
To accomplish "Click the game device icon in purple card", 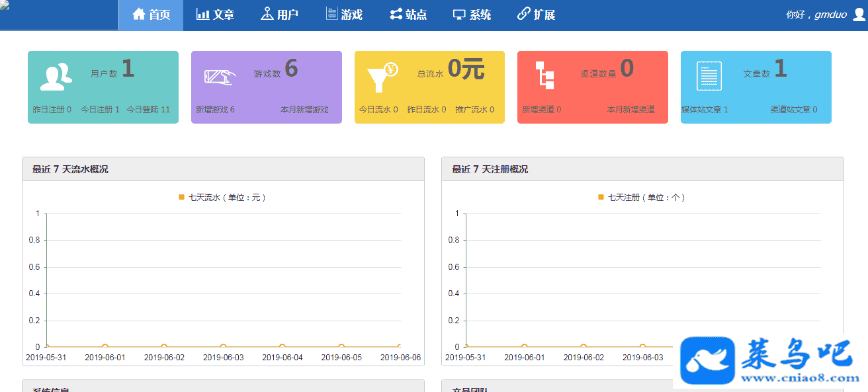I will click(x=220, y=77).
